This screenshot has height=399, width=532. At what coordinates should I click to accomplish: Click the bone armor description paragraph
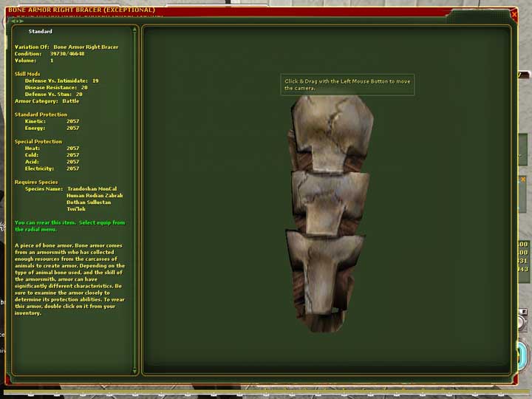point(70,279)
